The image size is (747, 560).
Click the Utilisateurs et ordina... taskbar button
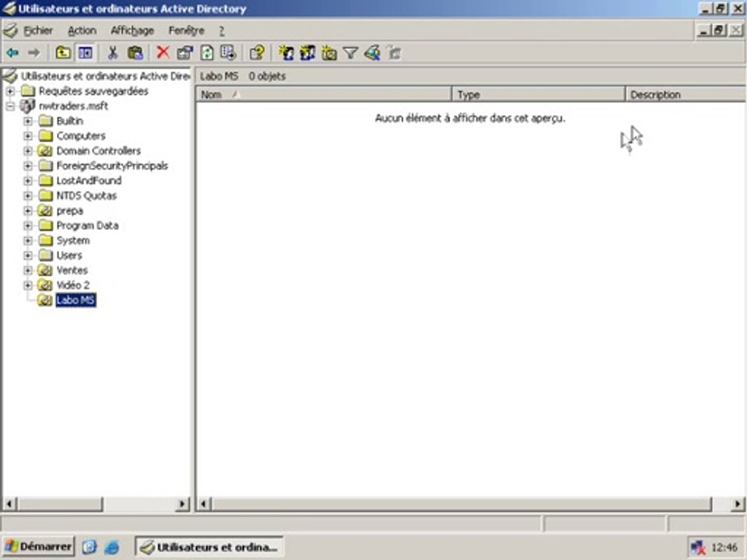tap(209, 547)
